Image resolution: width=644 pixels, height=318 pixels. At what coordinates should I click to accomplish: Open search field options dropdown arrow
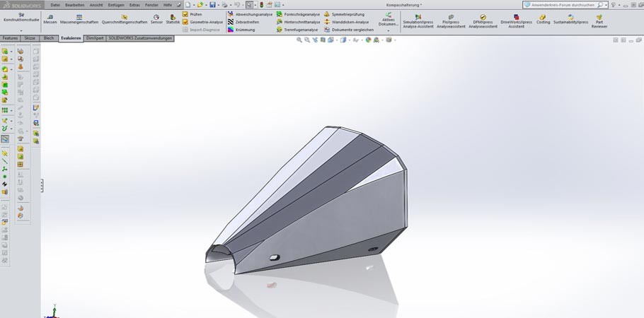click(x=606, y=5)
